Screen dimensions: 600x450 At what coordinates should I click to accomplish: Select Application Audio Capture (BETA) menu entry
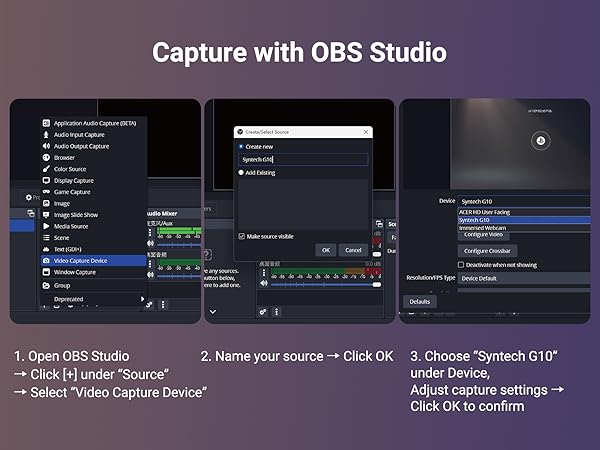93,123
